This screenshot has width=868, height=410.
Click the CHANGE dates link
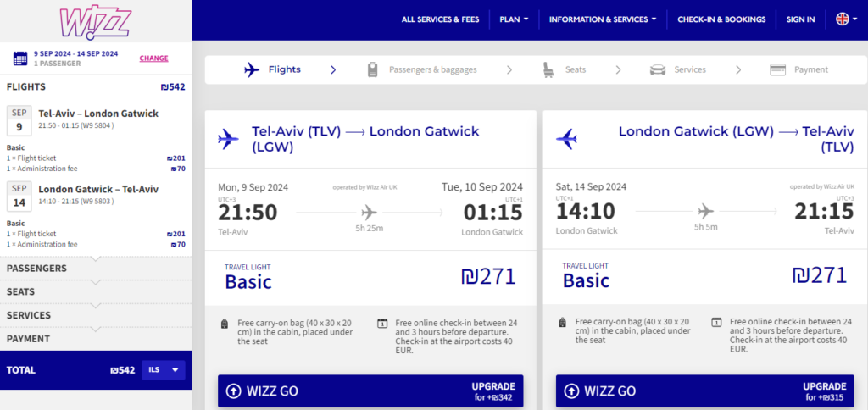point(154,58)
